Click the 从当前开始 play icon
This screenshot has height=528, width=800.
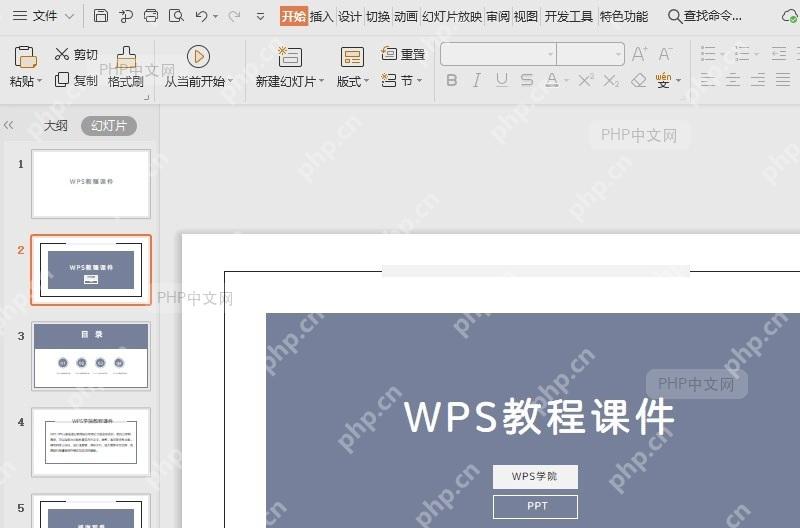198,56
